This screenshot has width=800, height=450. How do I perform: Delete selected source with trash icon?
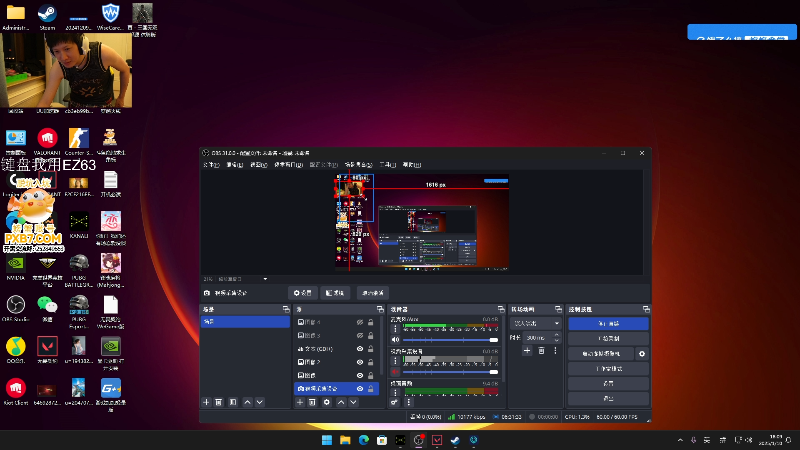coord(312,402)
